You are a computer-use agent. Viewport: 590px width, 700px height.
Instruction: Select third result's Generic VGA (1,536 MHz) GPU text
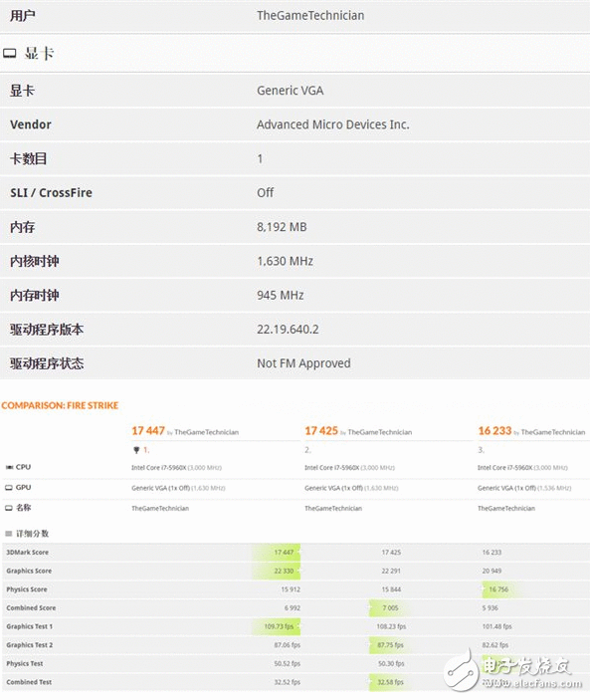(x=524, y=488)
